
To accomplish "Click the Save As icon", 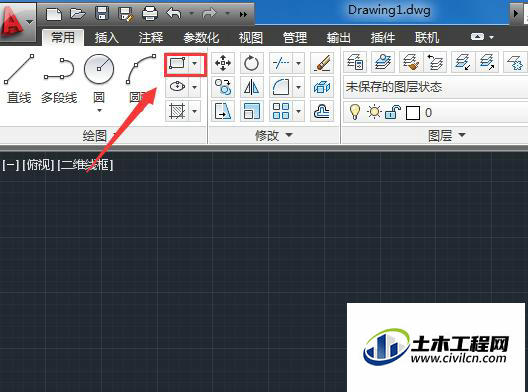I will point(126,14).
